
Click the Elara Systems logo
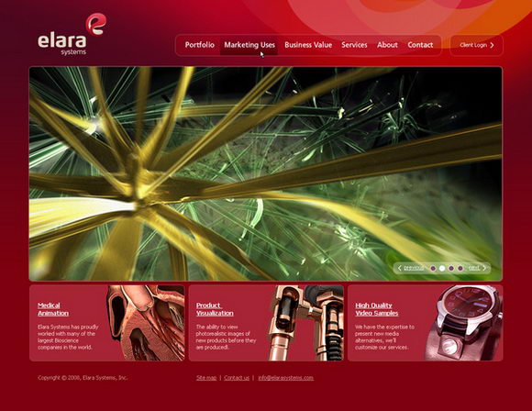[x=72, y=34]
